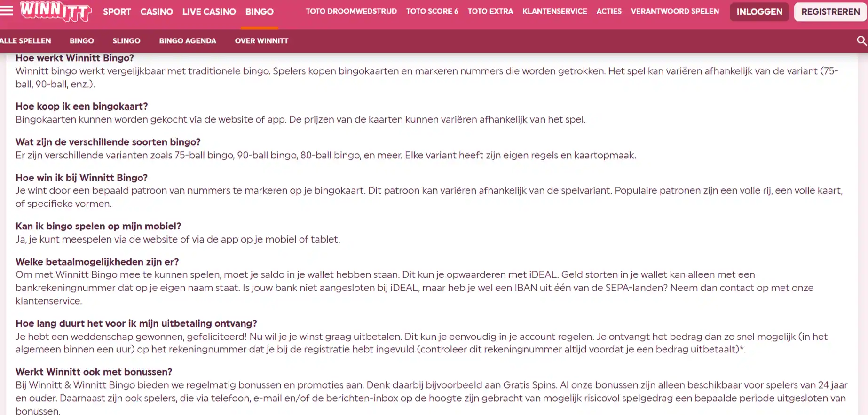Click the paragraph starting 'Winnitt bingo werkt vergelijkbaar'
Viewport: 868px width, 415px height.
click(426, 78)
